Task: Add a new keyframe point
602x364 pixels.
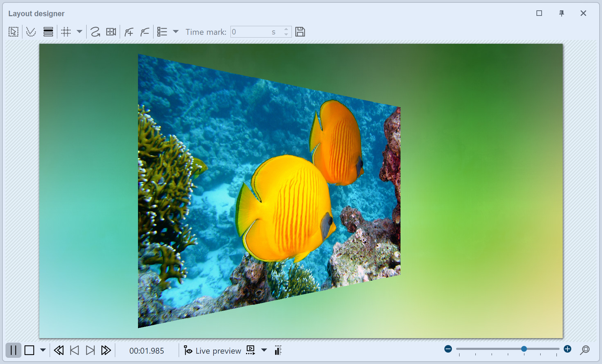Action: pos(128,32)
